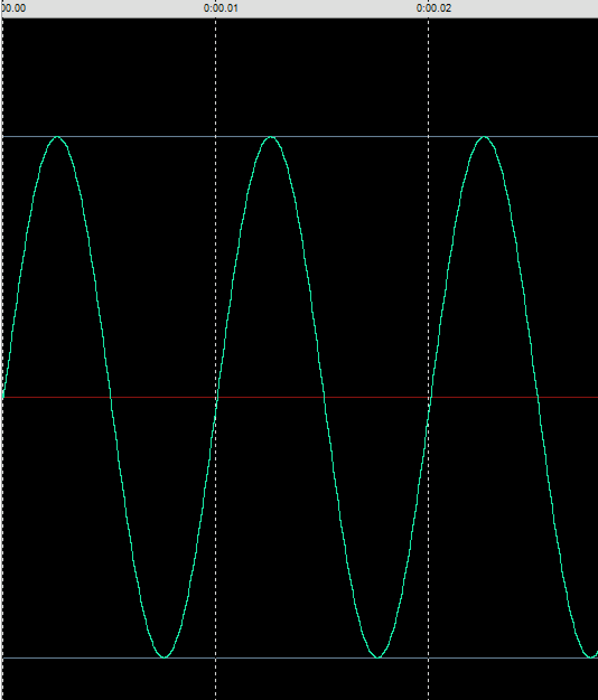Click the 0.00 start label on ruler
Screen dimensions: 598x700
point(13,8)
